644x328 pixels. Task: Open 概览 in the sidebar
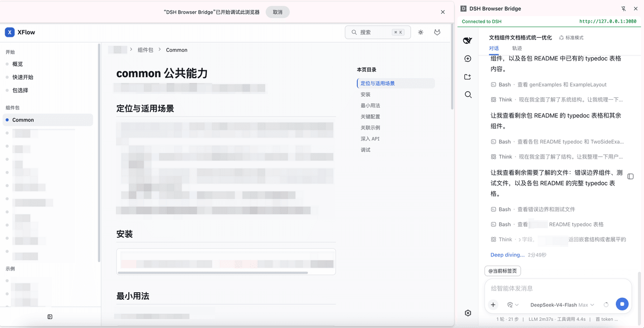pos(18,64)
